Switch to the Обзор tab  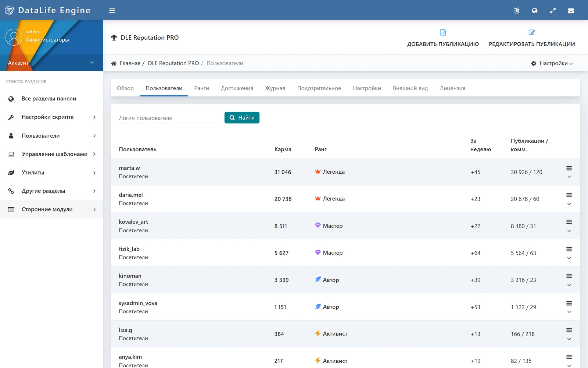click(125, 88)
